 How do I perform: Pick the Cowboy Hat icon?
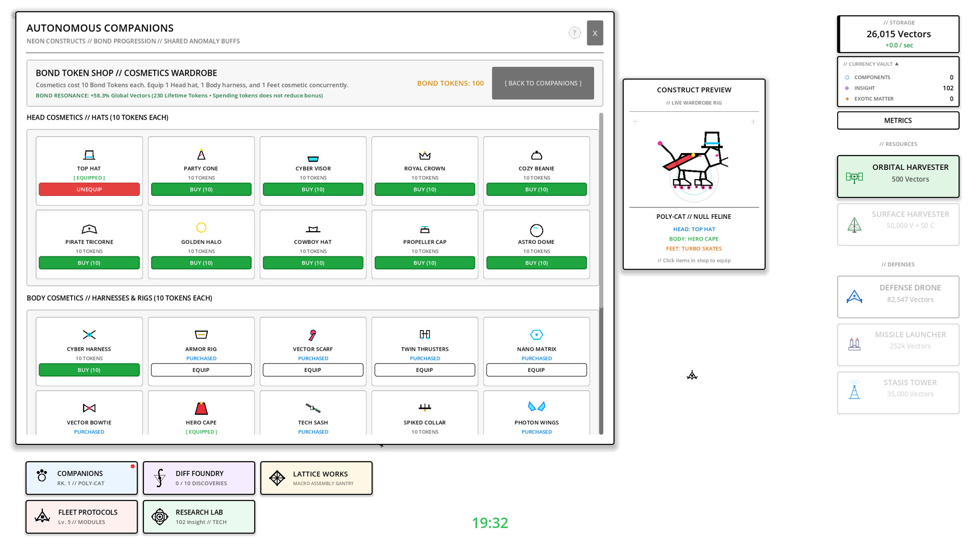[x=313, y=229]
